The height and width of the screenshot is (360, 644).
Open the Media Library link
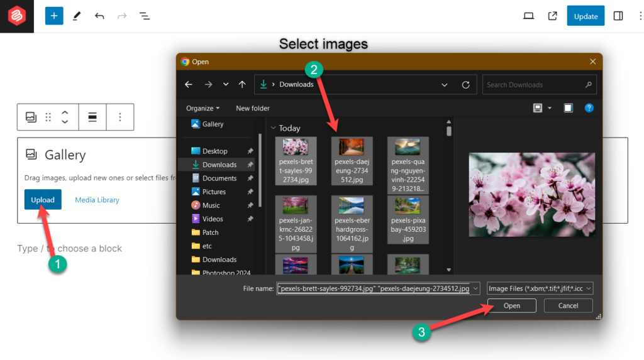(97, 200)
